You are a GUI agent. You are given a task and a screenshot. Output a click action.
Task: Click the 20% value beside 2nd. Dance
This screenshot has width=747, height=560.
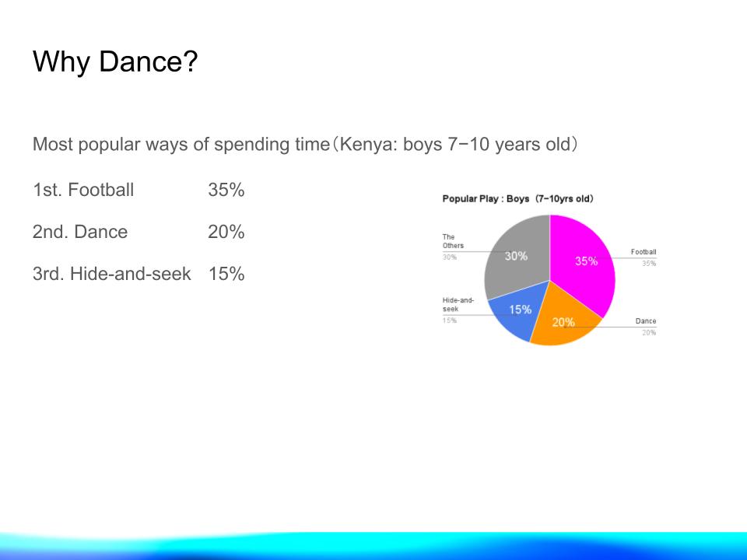pos(226,232)
